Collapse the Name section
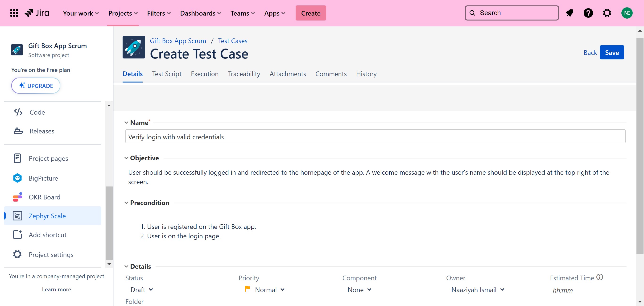Image resolution: width=644 pixels, height=306 pixels. (126, 123)
